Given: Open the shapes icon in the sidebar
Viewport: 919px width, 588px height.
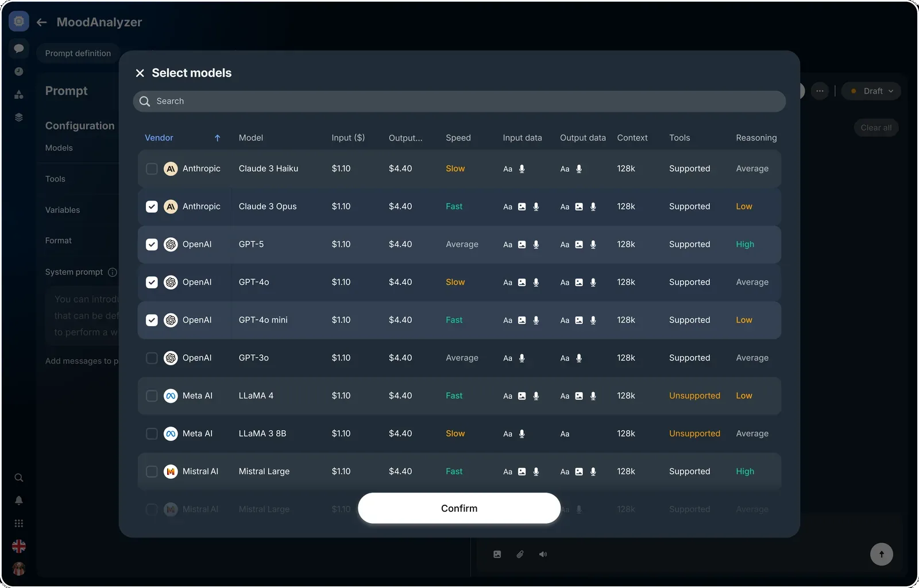Looking at the screenshot, I should point(19,94).
